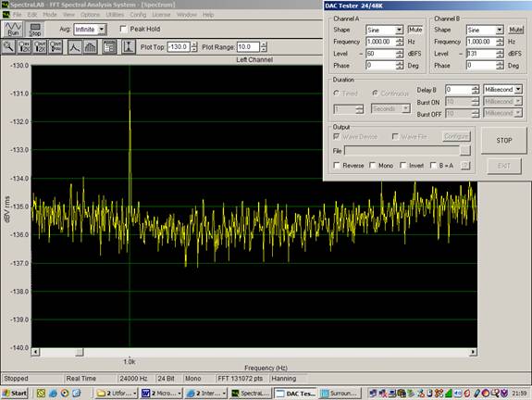The width and height of the screenshot is (532, 400).
Task: Enable the Peak Hold checkbox
Action: click(123, 30)
